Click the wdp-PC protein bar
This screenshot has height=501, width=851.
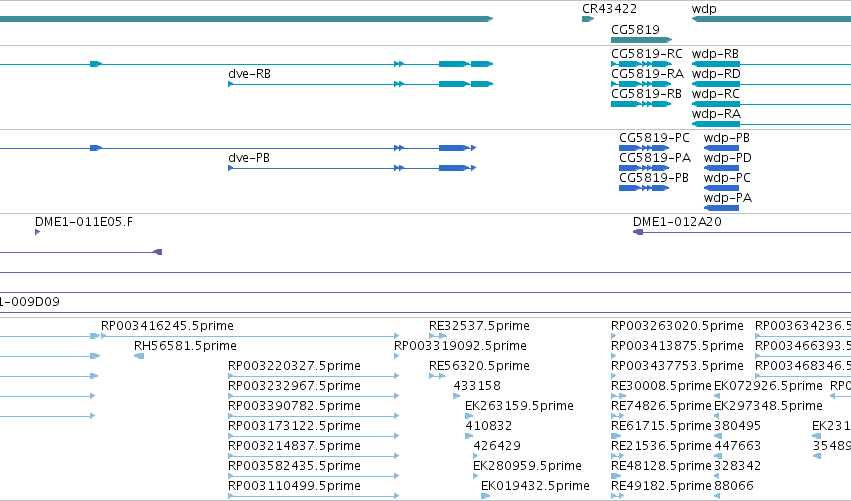pyautogui.click(x=721, y=188)
